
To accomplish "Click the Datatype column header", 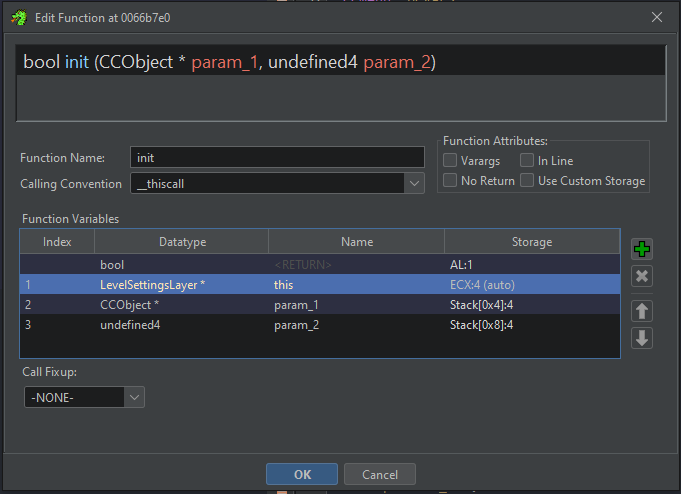I will pos(182,242).
